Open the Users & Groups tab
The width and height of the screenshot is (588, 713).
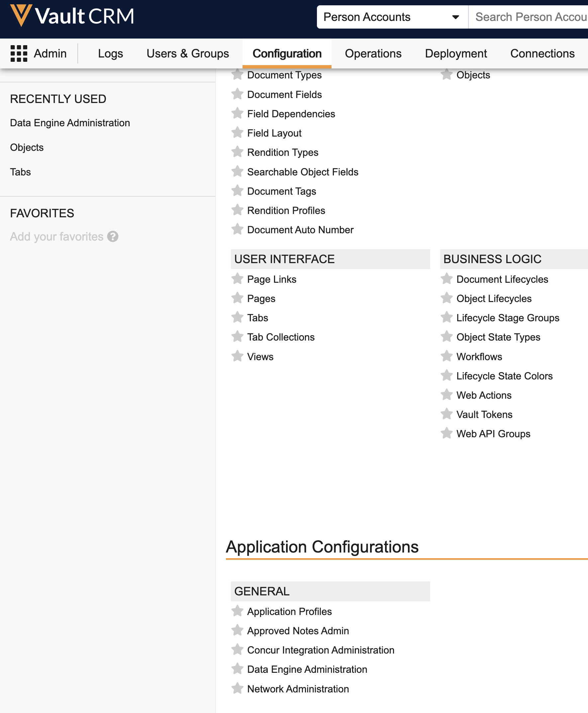188,53
